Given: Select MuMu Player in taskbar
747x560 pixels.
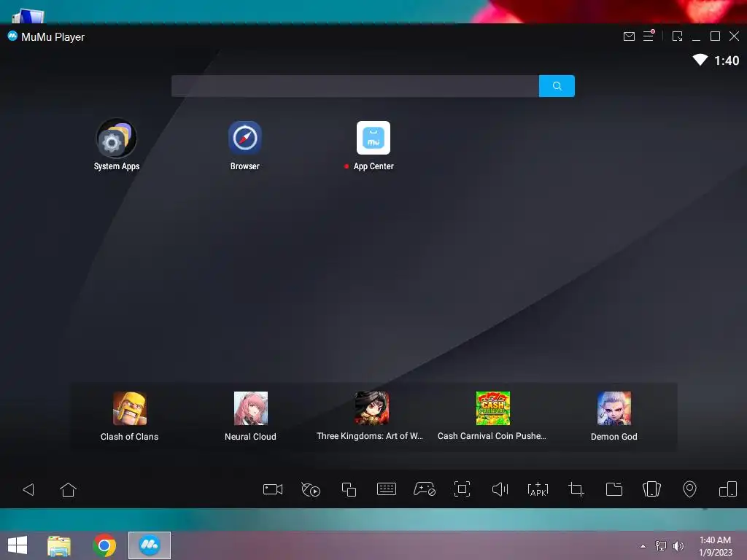Looking at the screenshot, I should coord(149,545).
